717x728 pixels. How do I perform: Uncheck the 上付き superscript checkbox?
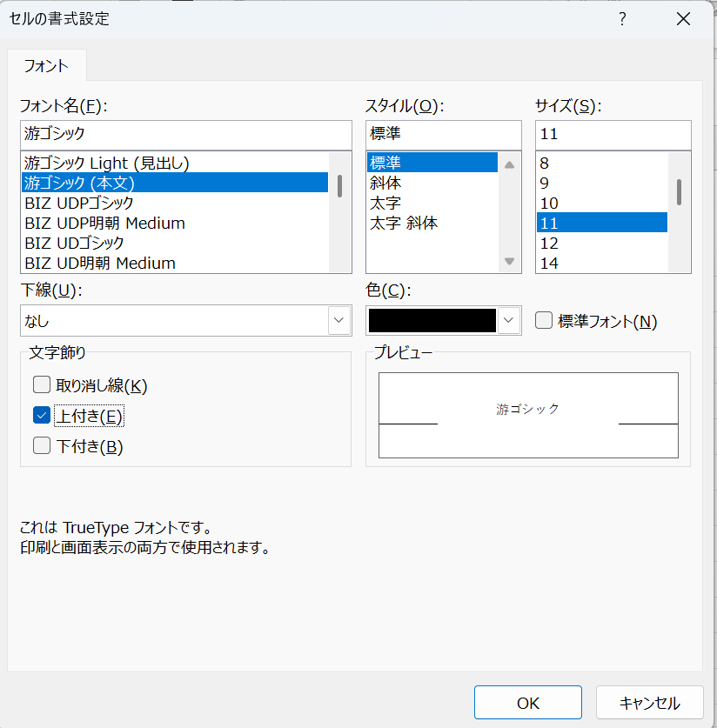coord(42,416)
